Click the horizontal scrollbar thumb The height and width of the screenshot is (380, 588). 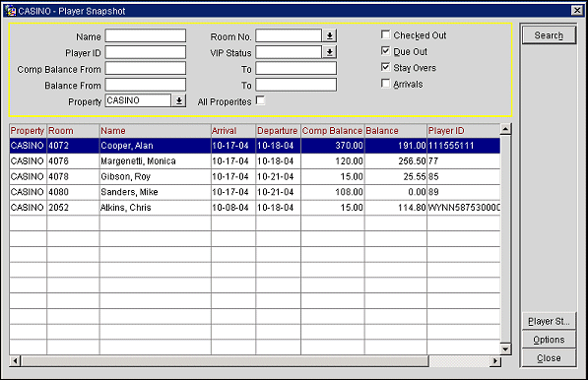(225, 361)
